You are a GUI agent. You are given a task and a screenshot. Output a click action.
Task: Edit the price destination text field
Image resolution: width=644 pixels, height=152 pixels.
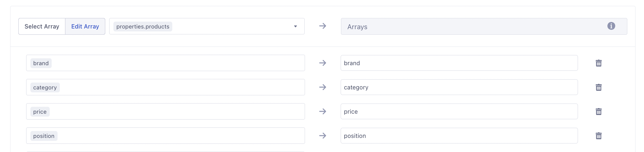459,111
